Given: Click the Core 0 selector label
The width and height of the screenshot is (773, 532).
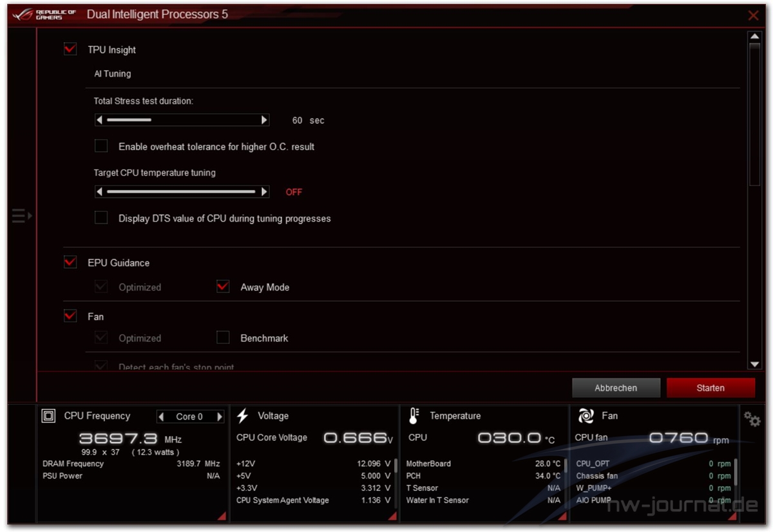Looking at the screenshot, I should coord(189,417).
